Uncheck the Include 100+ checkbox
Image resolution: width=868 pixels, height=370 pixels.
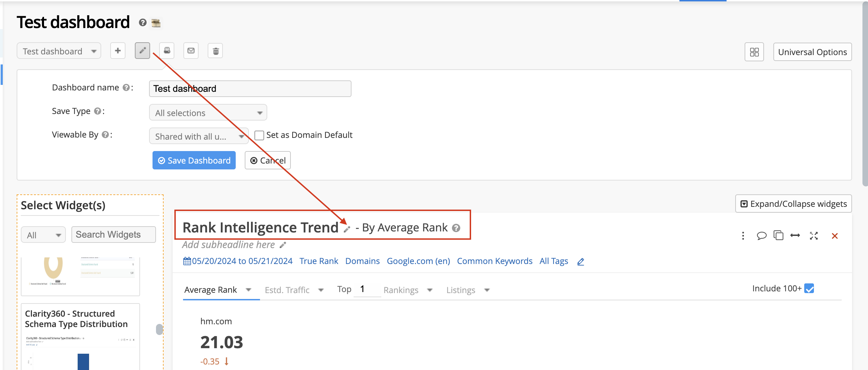tap(809, 289)
